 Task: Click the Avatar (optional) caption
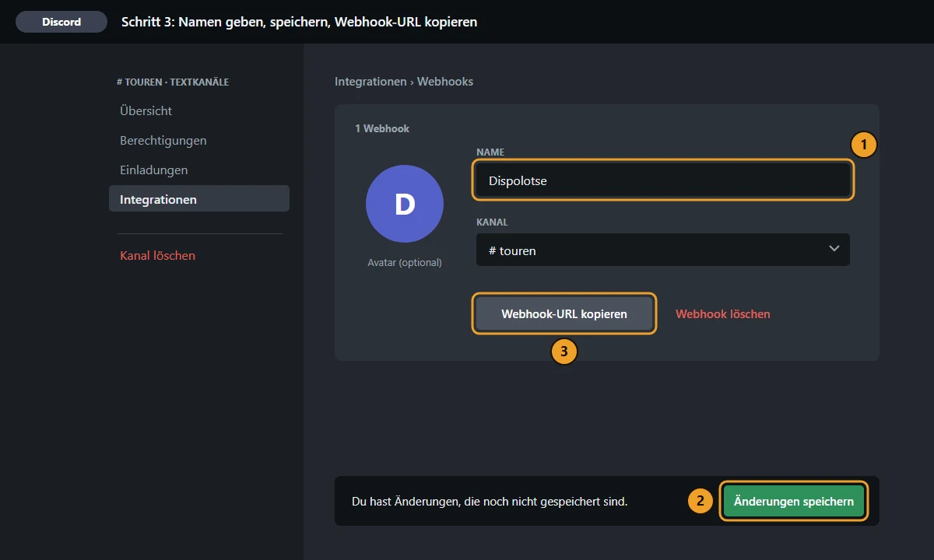pyautogui.click(x=405, y=263)
